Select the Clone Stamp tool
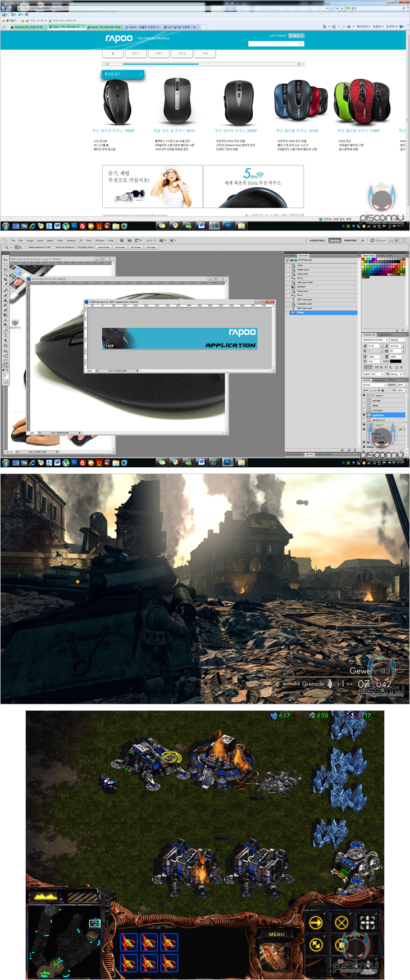This screenshot has width=410, height=980. (6, 300)
